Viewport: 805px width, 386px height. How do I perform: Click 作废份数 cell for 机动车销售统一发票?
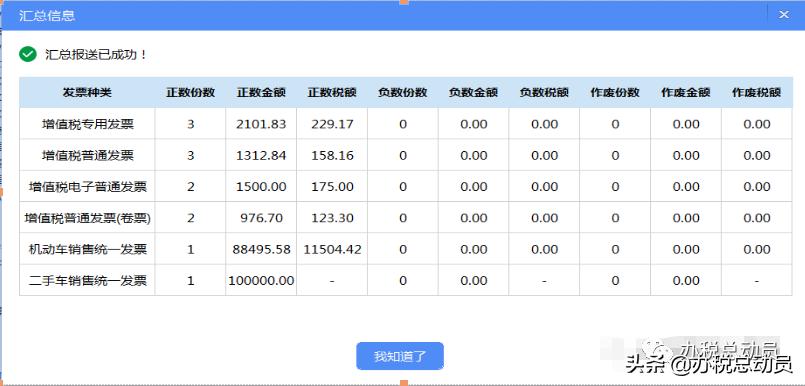pyautogui.click(x=615, y=249)
